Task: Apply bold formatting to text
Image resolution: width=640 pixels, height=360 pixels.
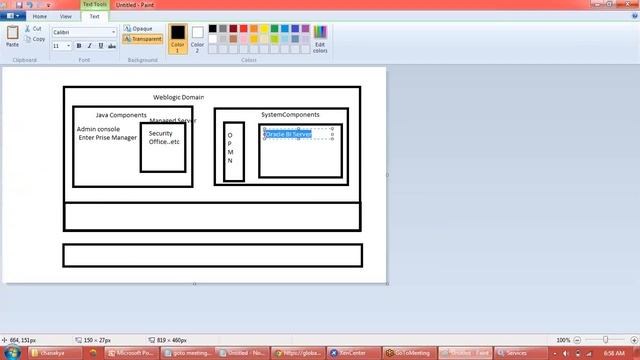Action: pos(79,46)
